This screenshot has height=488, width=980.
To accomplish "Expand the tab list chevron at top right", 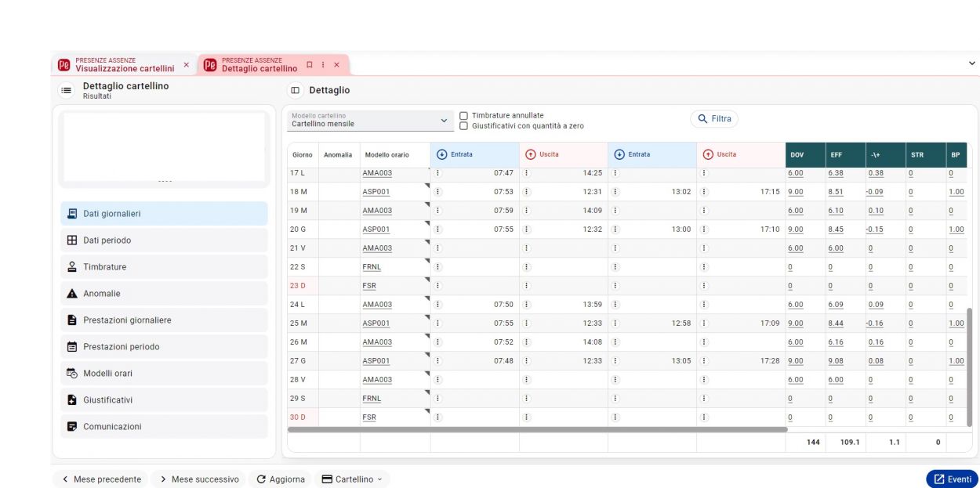I will 972,63.
